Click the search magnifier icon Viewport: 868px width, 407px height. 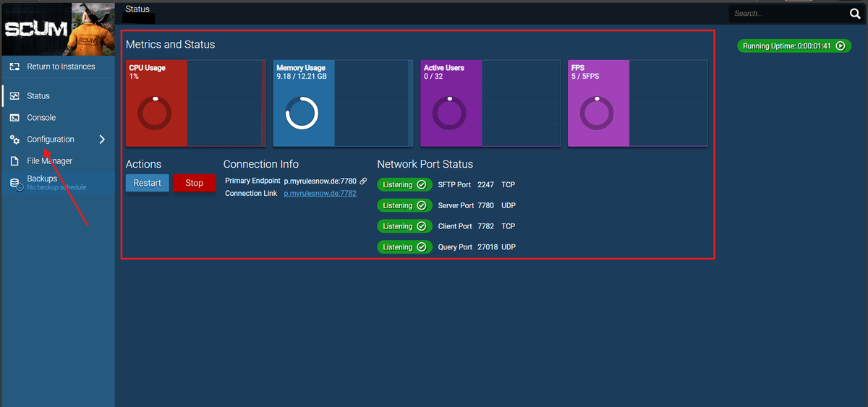click(x=854, y=14)
